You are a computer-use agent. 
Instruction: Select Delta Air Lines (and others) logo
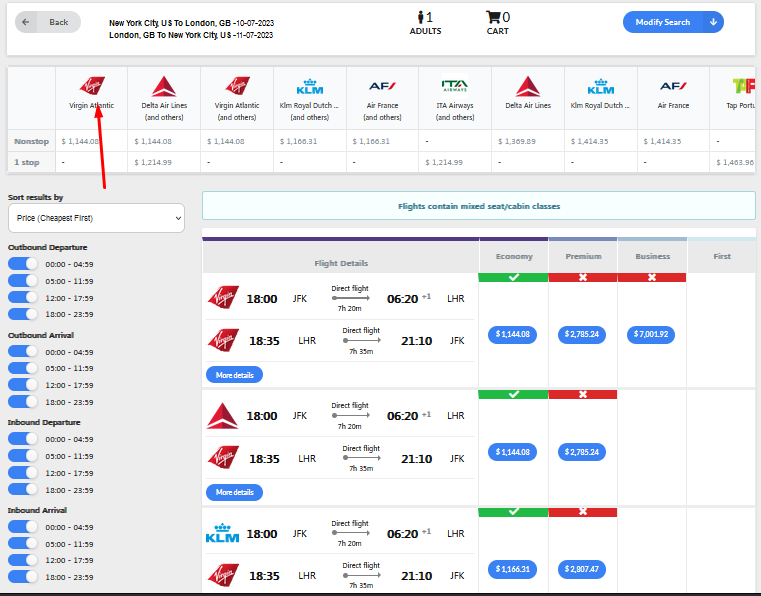(x=164, y=86)
